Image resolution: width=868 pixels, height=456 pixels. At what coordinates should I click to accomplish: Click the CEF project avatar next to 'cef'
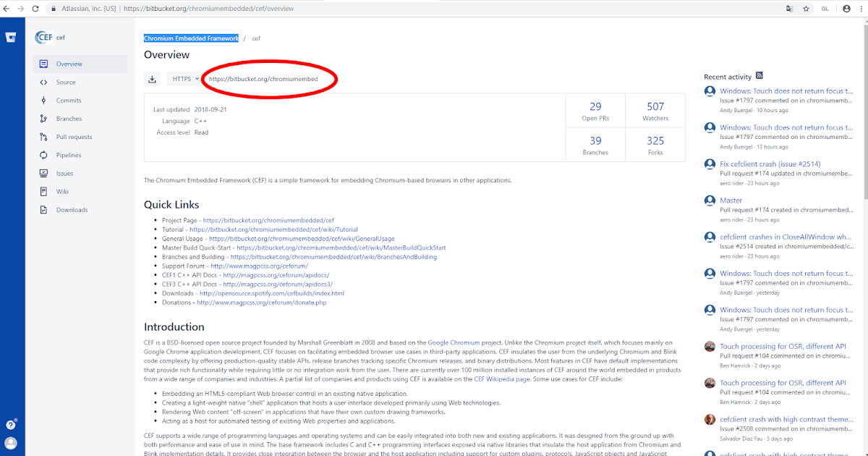tap(45, 37)
